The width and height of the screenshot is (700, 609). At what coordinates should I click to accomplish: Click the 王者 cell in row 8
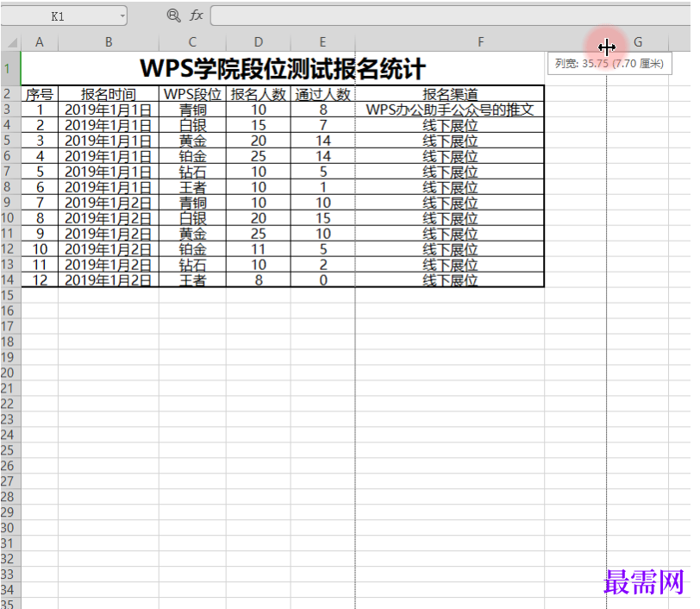[192, 187]
